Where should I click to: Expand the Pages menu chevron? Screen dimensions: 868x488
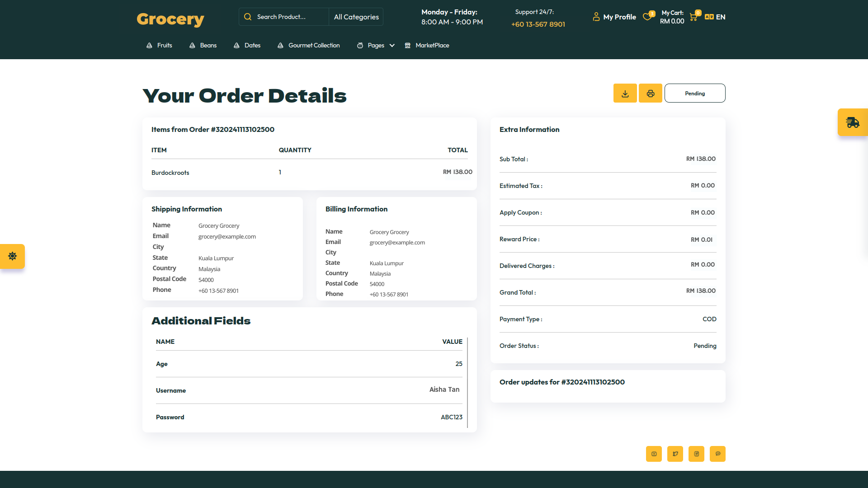[x=392, y=46]
